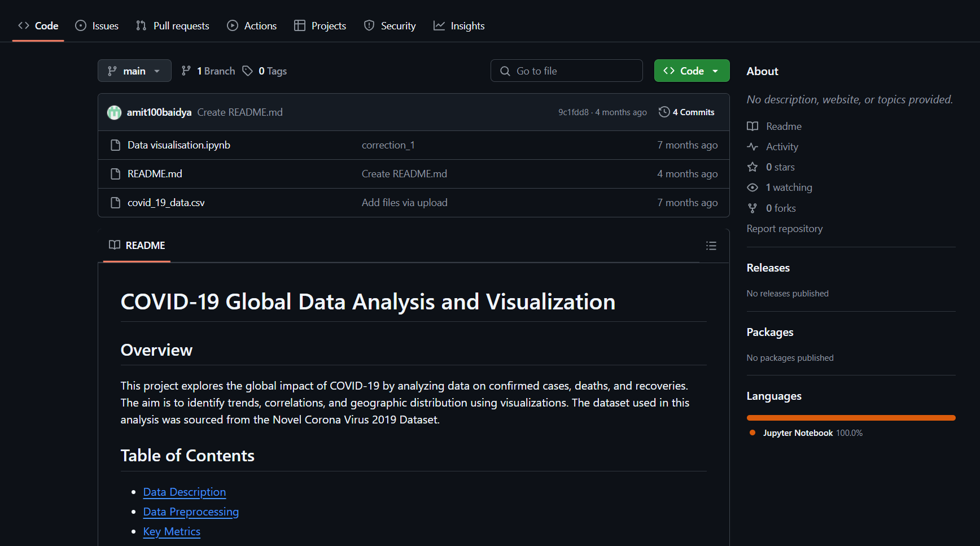Click file icon next to covid_19_data.csv

[x=116, y=203]
